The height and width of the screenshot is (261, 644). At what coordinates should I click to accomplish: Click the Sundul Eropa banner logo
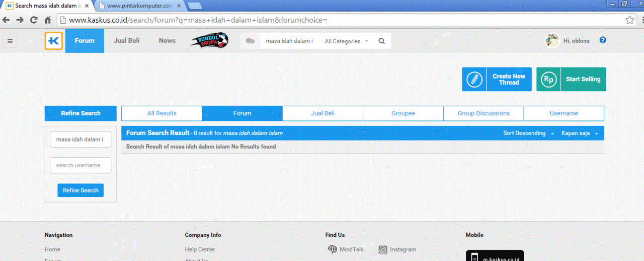(x=209, y=40)
